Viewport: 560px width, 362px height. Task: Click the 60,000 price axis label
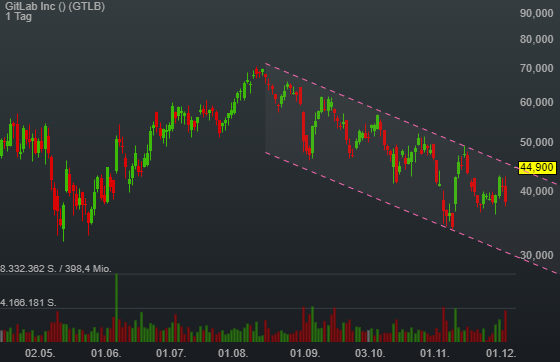click(536, 102)
